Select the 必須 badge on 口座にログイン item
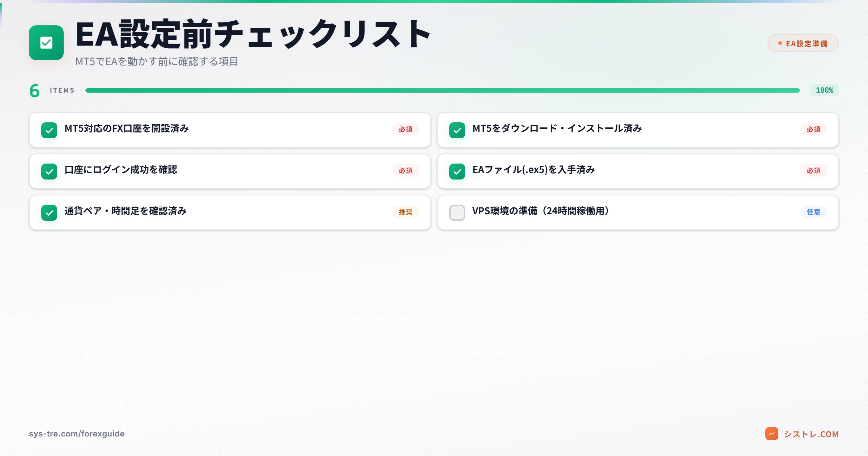868x456 pixels. [x=405, y=170]
